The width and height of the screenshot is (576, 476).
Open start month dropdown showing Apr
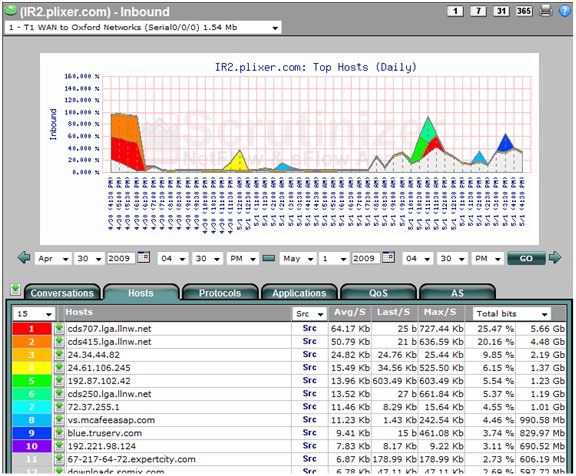click(53, 259)
